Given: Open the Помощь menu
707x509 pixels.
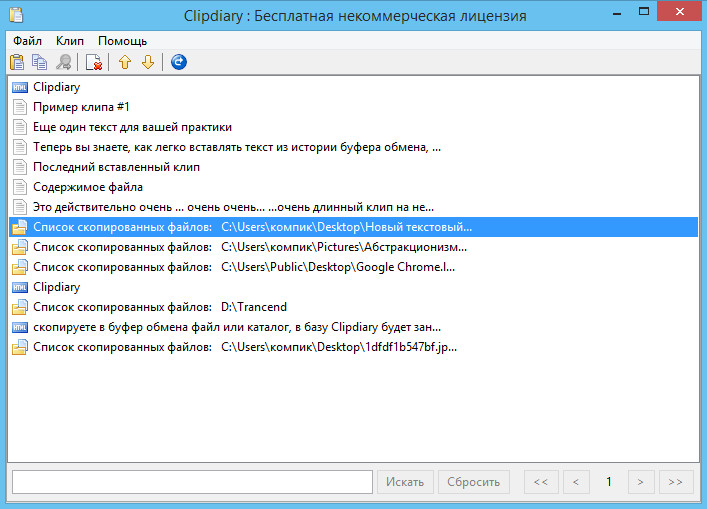Looking at the screenshot, I should pyautogui.click(x=122, y=41).
